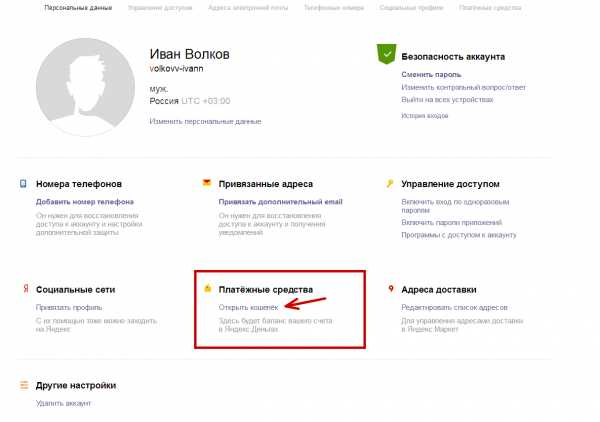Click the map pin icon beside Адреса доставки
Viewport: 600px width, 422px height.
(391, 288)
